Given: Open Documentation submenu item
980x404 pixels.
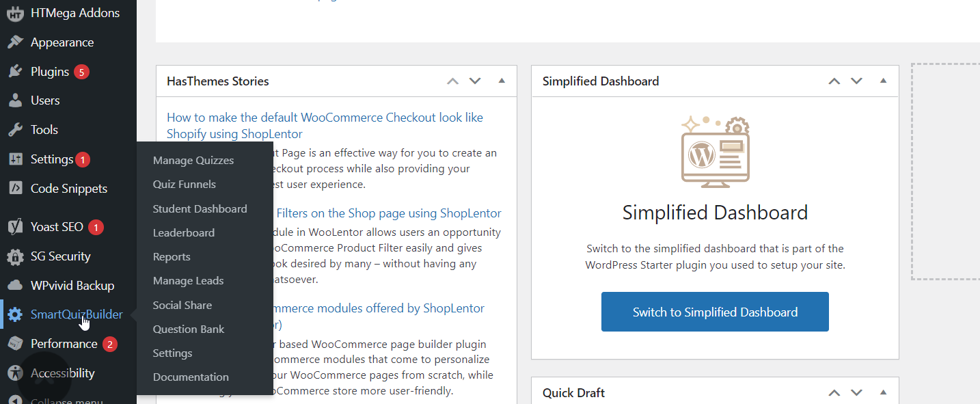Looking at the screenshot, I should click(191, 377).
